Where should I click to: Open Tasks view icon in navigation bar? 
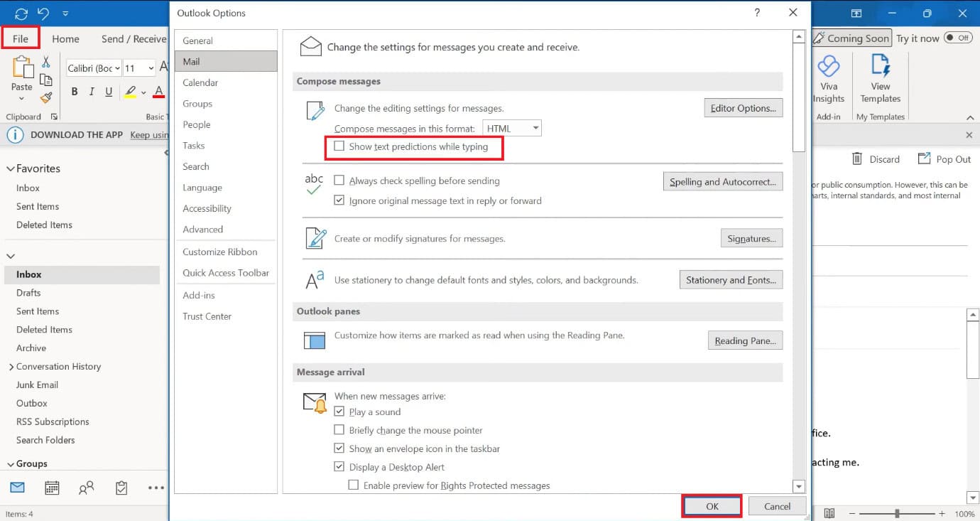click(x=121, y=488)
